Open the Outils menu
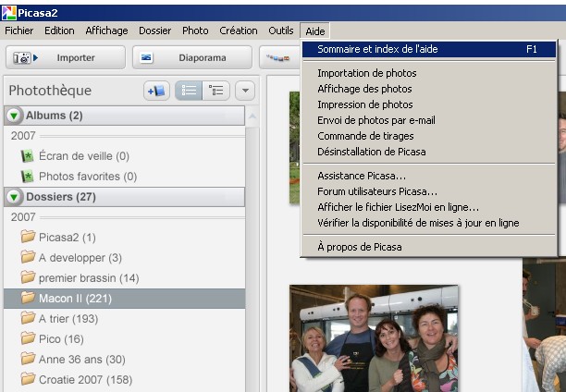The height and width of the screenshot is (392, 566). (281, 31)
